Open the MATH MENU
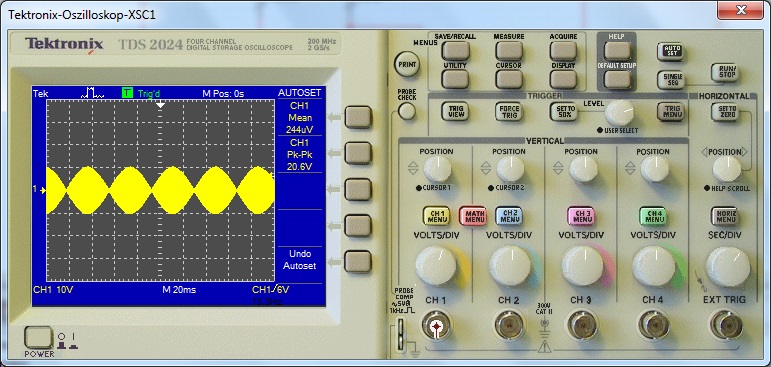Image resolution: width=771 pixels, height=367 pixels. pos(473,216)
